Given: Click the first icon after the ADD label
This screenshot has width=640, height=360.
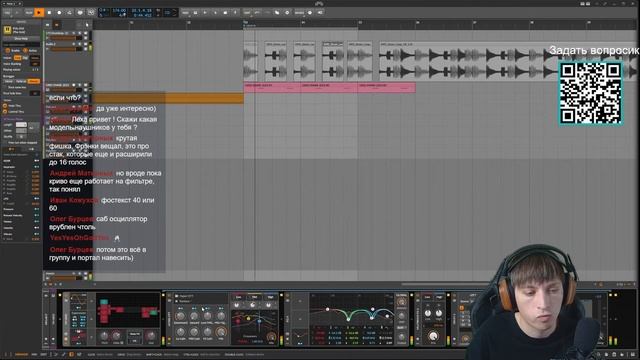Looking at the screenshot, I should point(196,13).
